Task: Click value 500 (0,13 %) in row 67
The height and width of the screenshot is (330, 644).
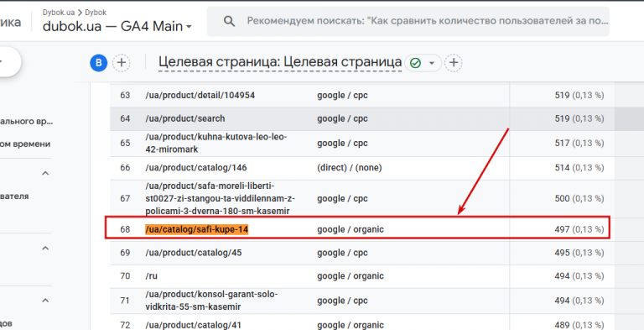Action: coord(579,198)
